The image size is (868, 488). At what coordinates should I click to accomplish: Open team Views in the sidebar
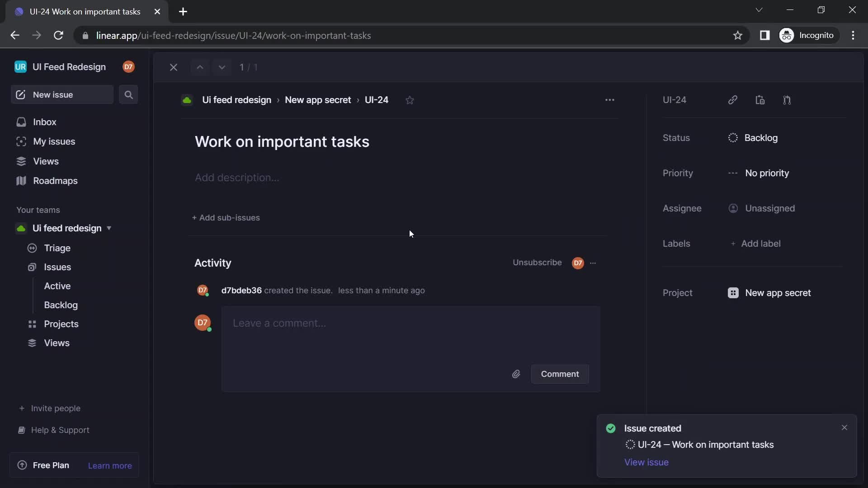click(x=57, y=343)
